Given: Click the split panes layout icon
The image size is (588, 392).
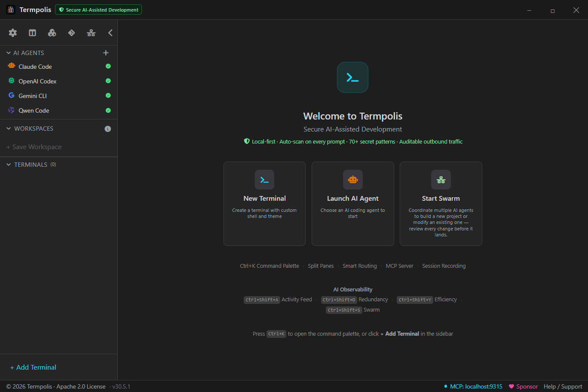Looking at the screenshot, I should click(32, 33).
